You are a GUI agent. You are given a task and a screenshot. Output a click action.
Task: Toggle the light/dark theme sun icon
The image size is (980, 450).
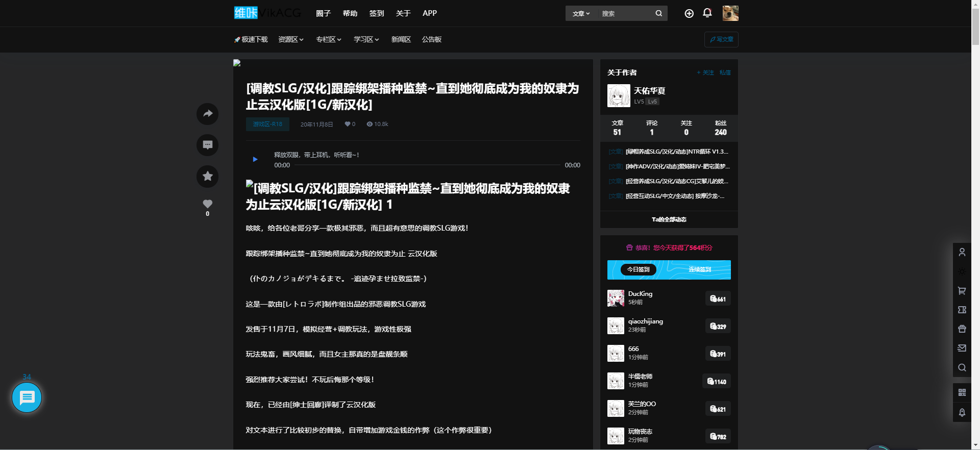tap(962, 271)
